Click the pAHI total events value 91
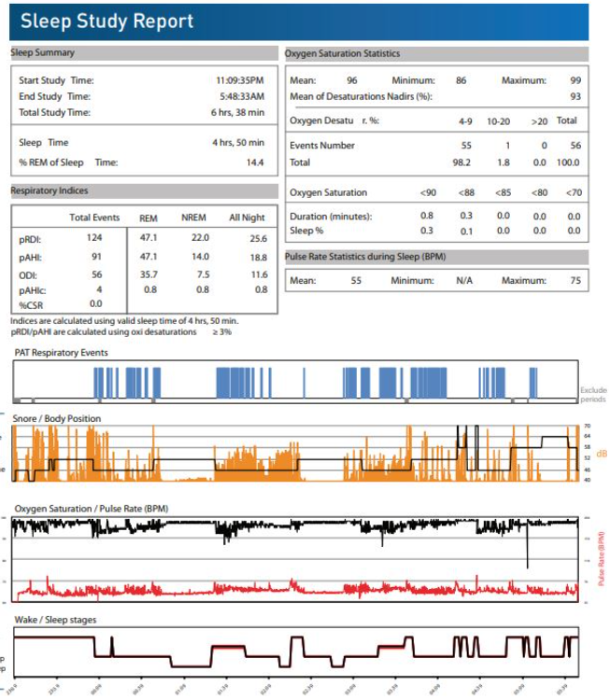The image size is (609, 700). click(x=95, y=257)
